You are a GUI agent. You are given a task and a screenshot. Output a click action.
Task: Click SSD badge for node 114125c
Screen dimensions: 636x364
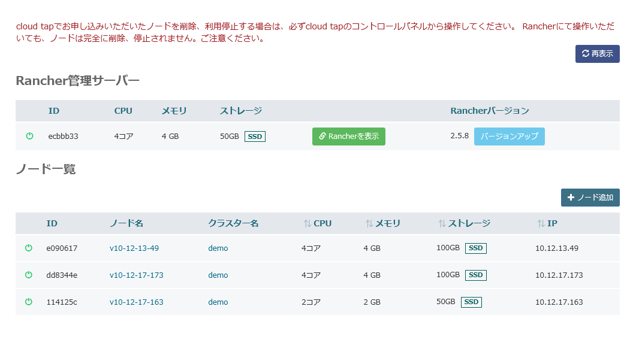[x=471, y=302]
